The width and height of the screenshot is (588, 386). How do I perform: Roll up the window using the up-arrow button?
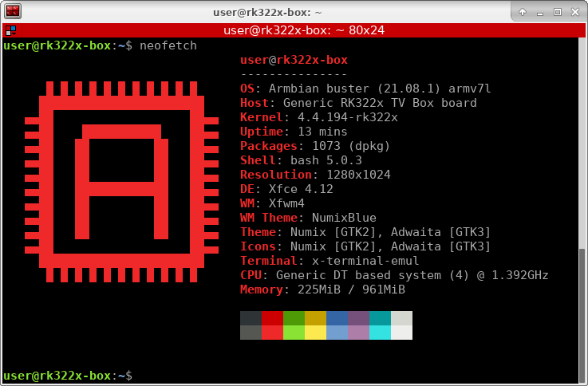tap(523, 12)
